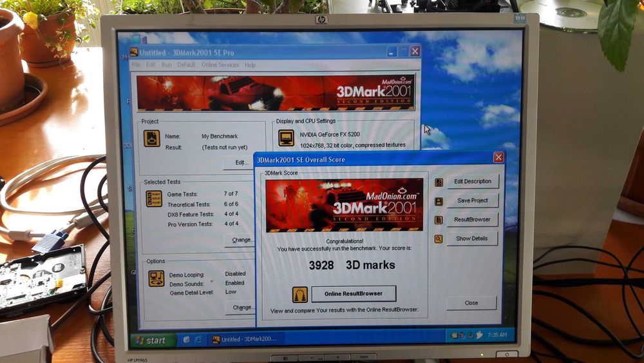Click the DX8 Feature Tests label

tap(191, 214)
